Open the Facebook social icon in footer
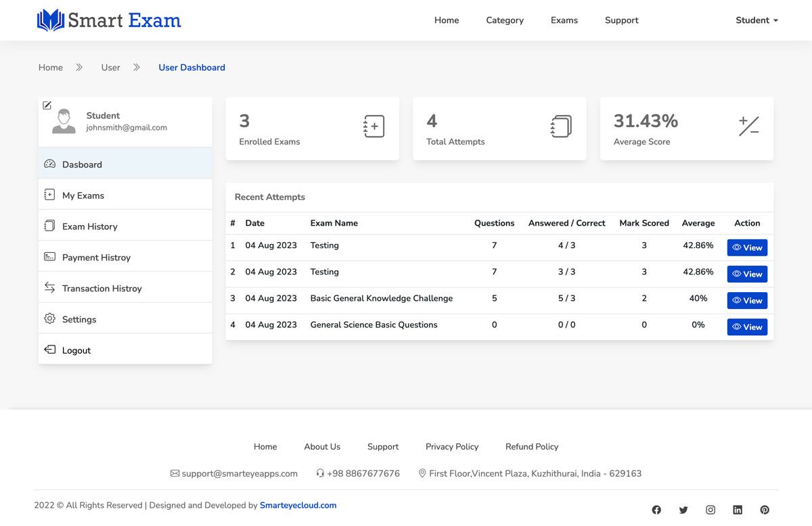The height and width of the screenshot is (526, 812). click(x=656, y=510)
